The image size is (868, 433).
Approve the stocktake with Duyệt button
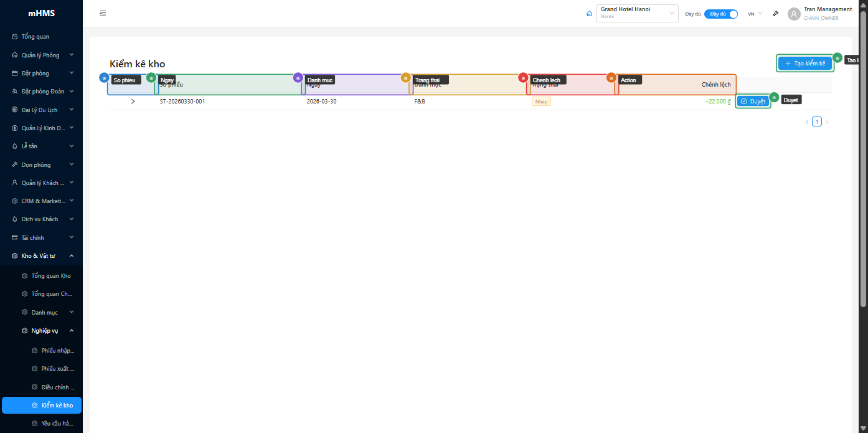pos(753,102)
